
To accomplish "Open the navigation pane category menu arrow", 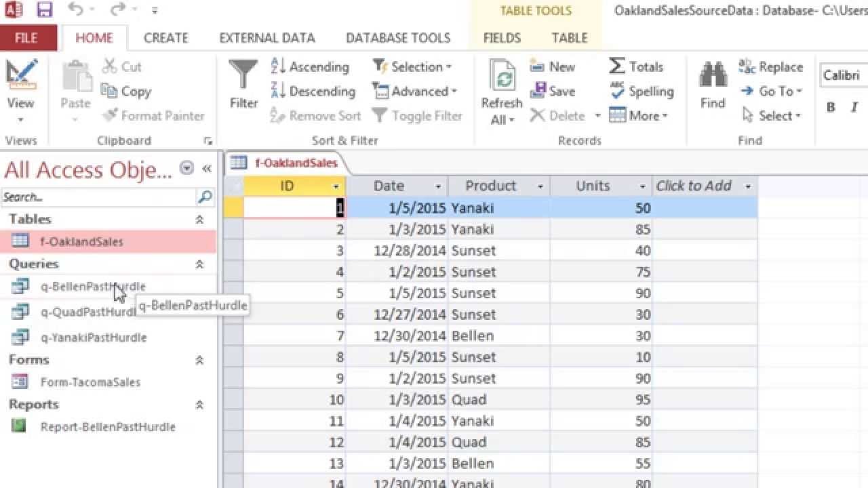I will [186, 168].
